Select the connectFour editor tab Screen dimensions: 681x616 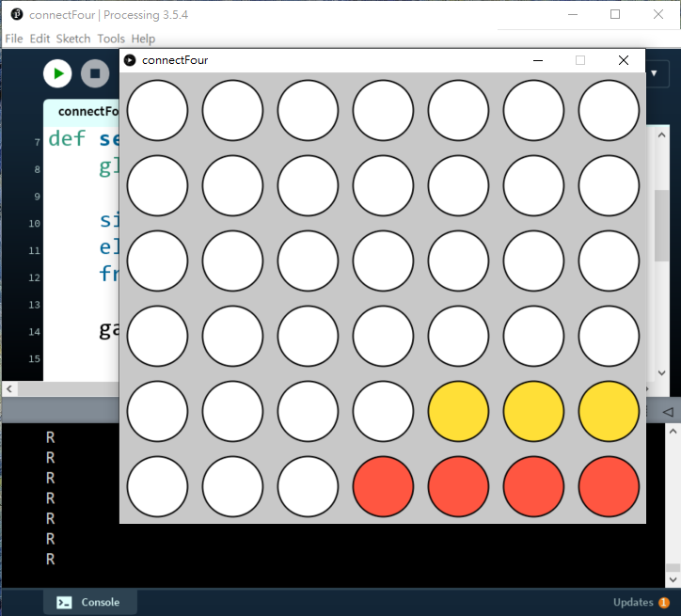(83, 111)
